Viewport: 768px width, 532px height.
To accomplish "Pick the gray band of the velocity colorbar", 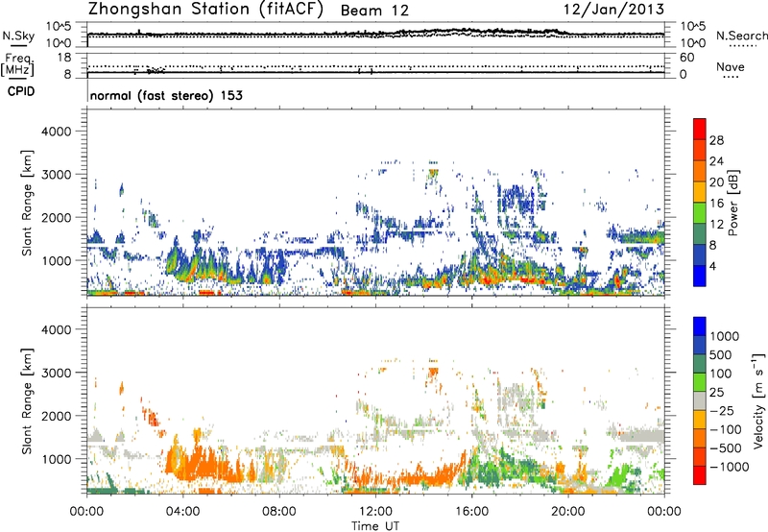I will click(700, 401).
